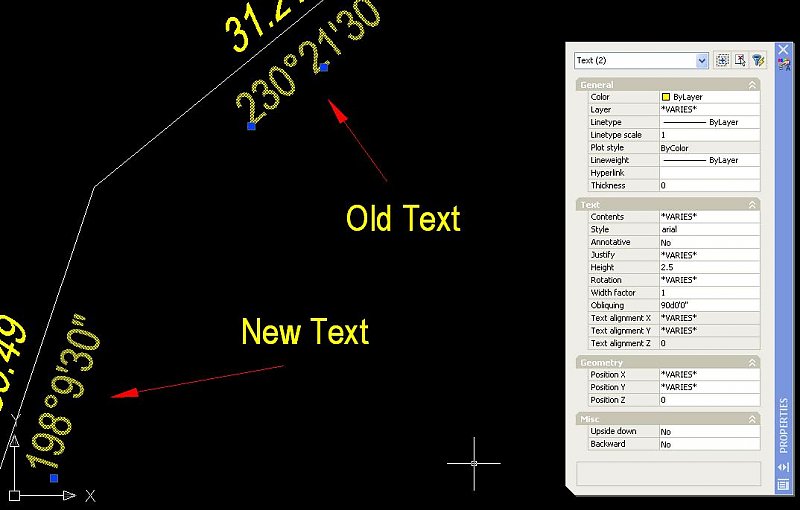
Task: Click the Linetype scale value 1
Action: point(709,135)
